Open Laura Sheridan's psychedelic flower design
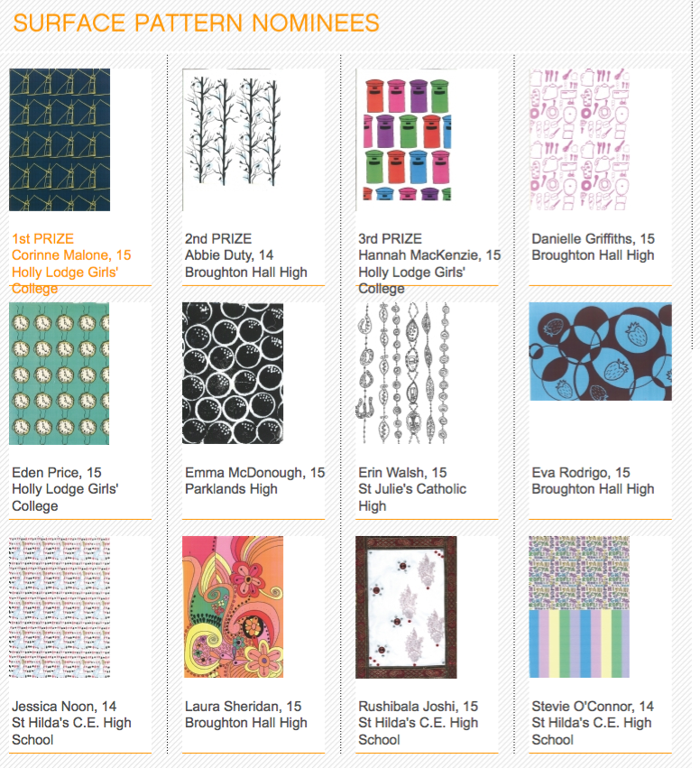 233,607
